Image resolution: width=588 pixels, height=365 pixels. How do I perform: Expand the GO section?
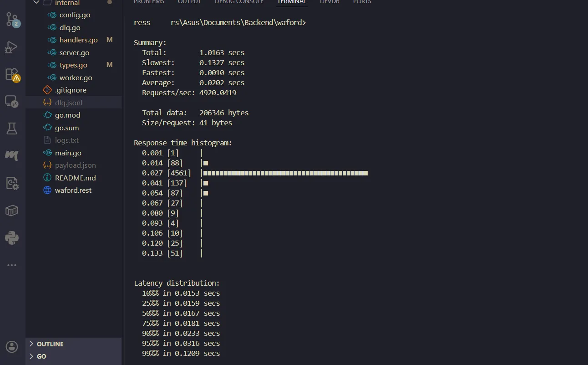[41, 356]
